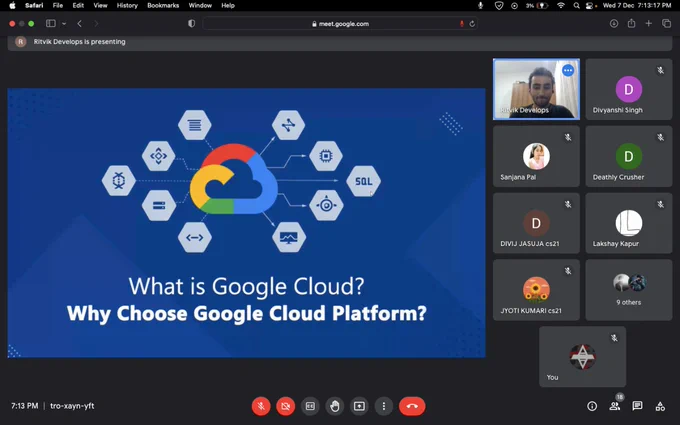Reload the page in Safari
680x425 pixels.
(472, 24)
